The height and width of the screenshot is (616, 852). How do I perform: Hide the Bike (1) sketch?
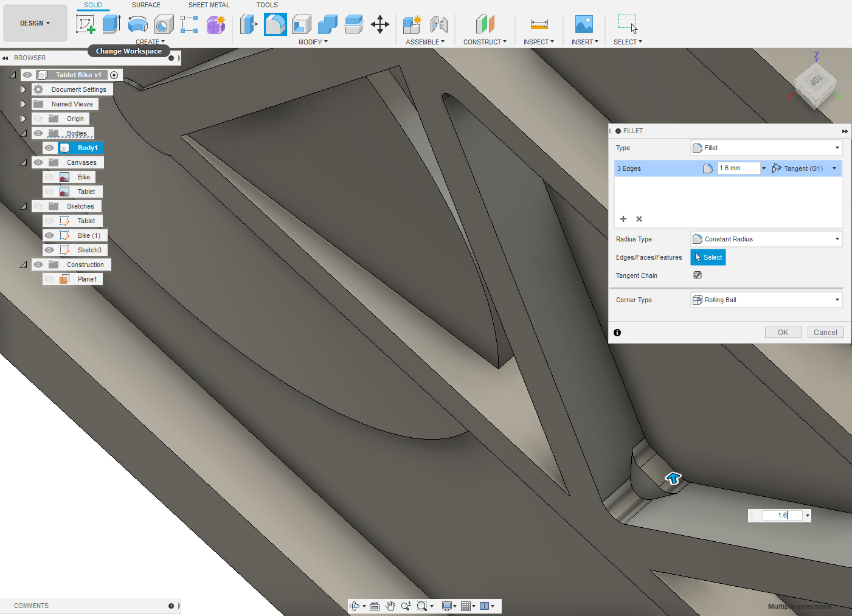click(49, 235)
